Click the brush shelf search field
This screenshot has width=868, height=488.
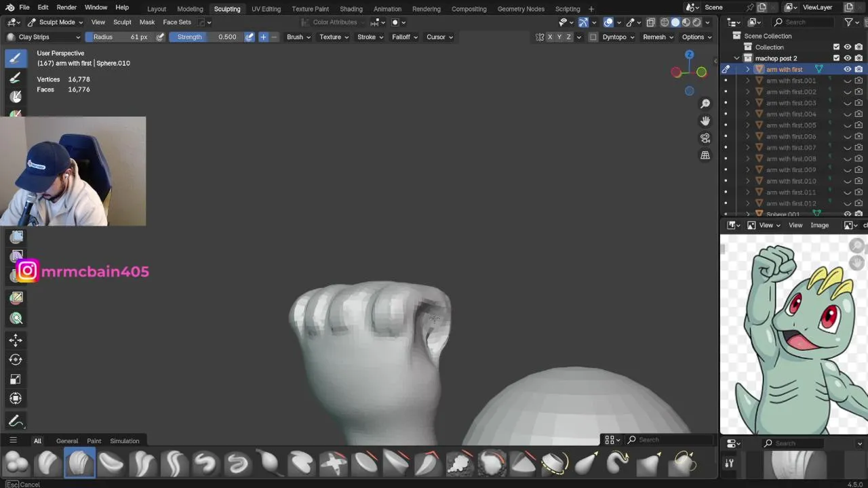pyautogui.click(x=669, y=440)
